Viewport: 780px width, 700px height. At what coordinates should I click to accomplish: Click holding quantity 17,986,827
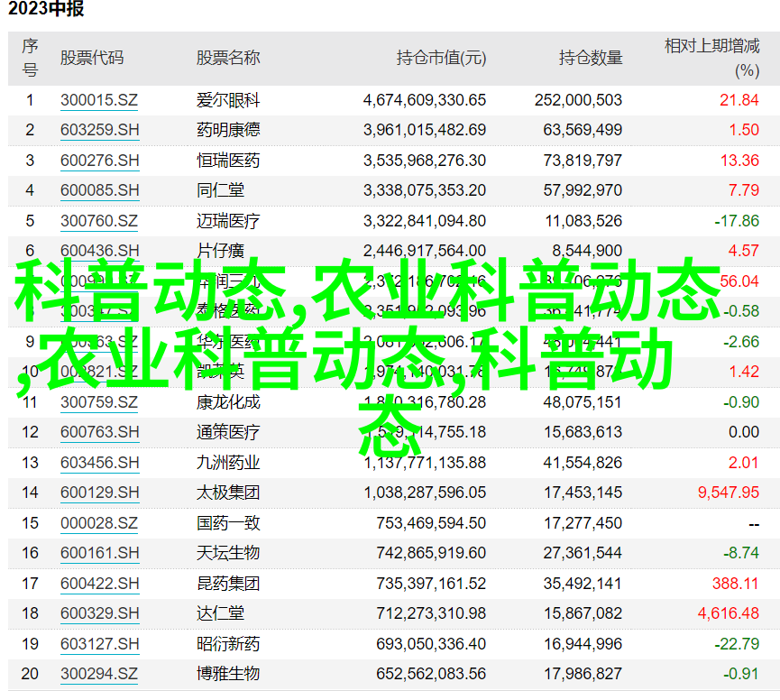(583, 674)
